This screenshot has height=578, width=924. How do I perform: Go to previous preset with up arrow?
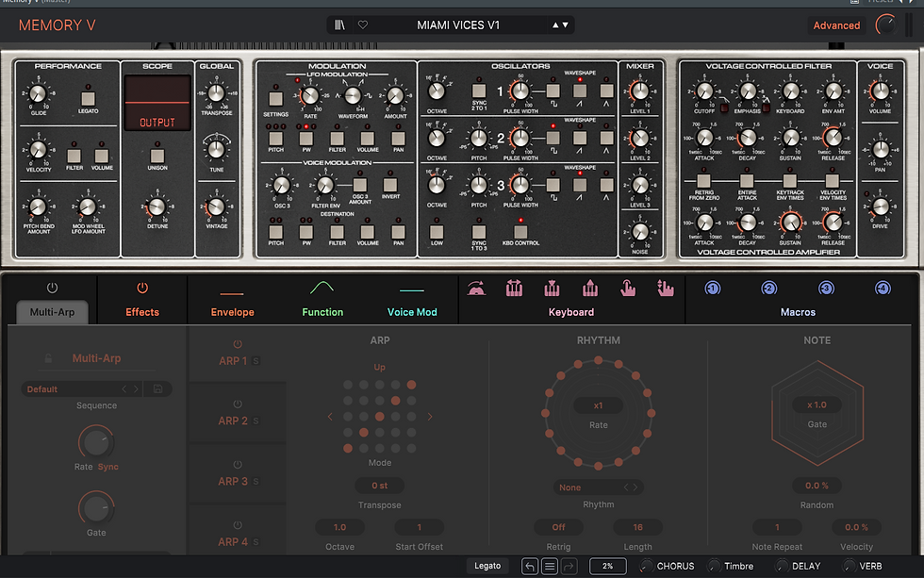click(555, 25)
